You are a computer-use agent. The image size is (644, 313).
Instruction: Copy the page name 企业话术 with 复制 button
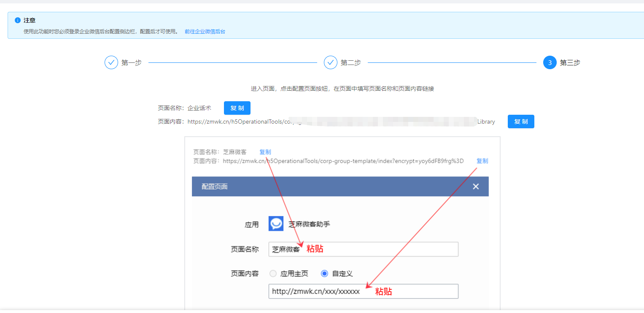pyautogui.click(x=237, y=108)
